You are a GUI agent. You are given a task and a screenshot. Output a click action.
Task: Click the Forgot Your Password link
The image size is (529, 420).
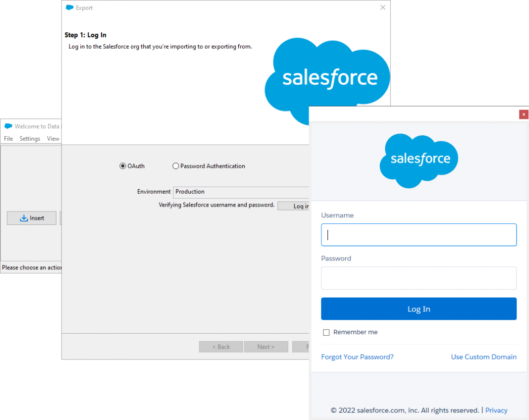click(x=357, y=357)
